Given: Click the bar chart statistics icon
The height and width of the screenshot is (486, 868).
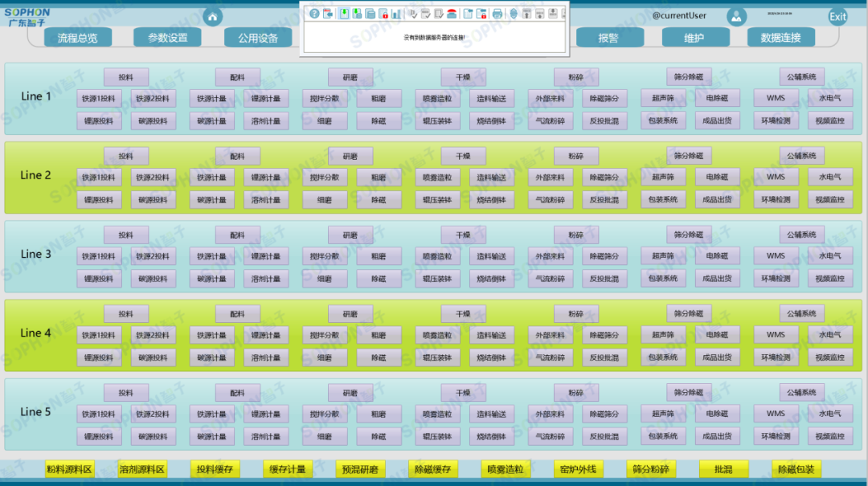Looking at the screenshot, I should [x=396, y=14].
